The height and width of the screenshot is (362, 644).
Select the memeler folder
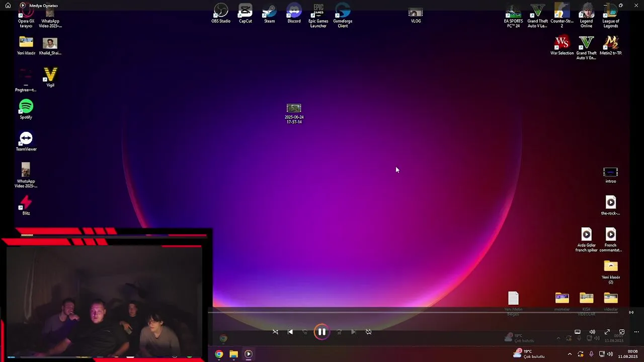coord(562,301)
